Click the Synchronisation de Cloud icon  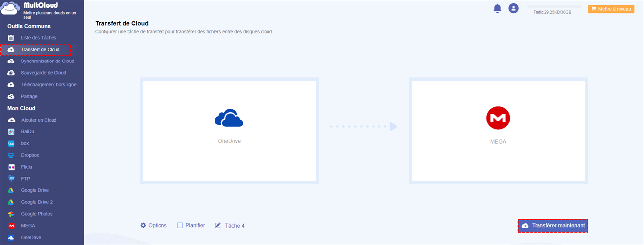click(11, 61)
